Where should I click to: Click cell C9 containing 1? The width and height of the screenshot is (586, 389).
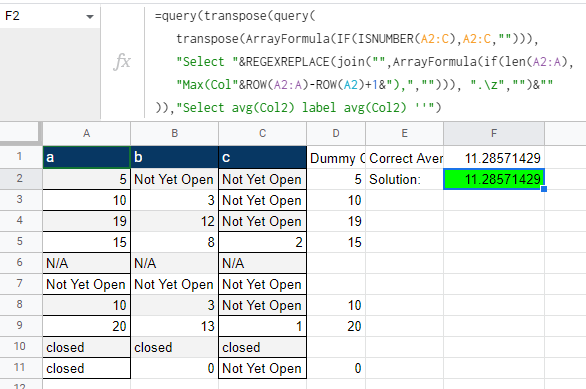click(x=262, y=326)
